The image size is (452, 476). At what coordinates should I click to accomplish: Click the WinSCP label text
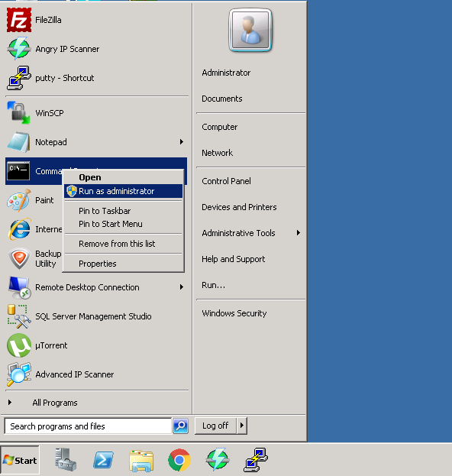pyautogui.click(x=50, y=113)
